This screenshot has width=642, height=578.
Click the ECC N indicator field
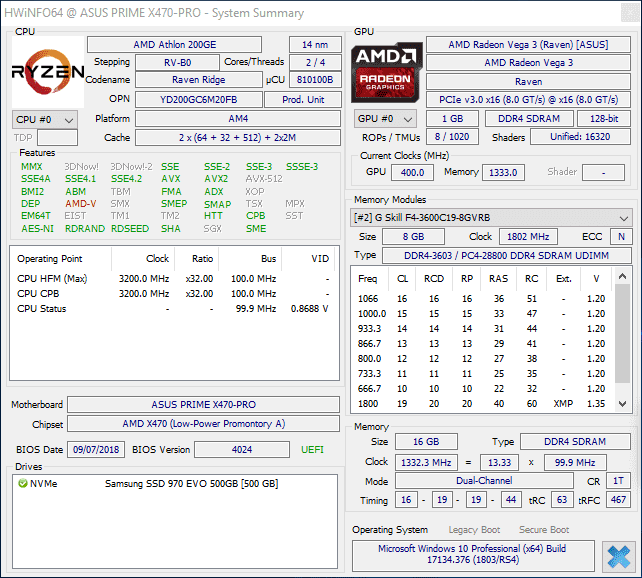[621, 237]
